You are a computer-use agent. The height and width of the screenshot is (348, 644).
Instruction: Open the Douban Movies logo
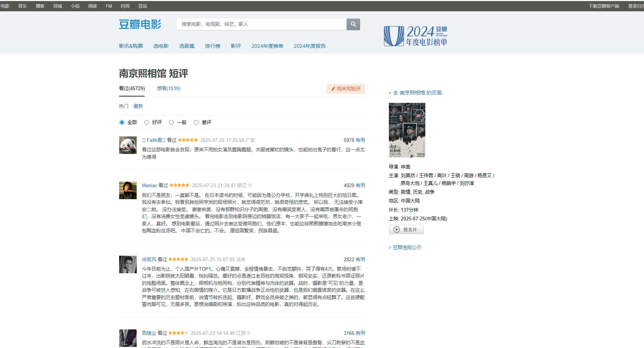click(x=140, y=24)
